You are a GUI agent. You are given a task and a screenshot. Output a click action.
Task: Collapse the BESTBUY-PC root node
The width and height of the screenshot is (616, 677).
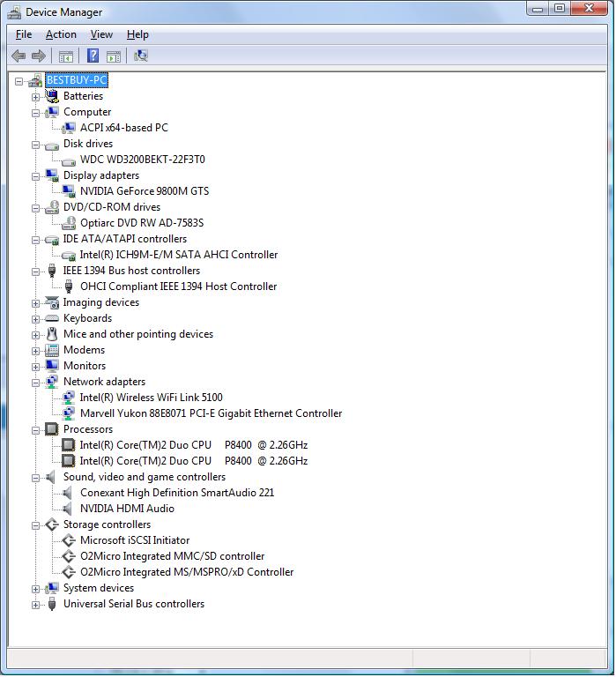click(x=19, y=81)
